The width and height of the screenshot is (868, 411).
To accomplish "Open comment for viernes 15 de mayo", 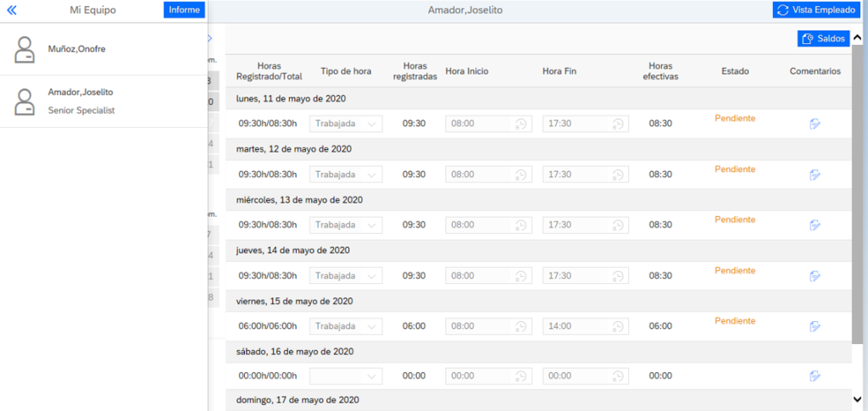I will click(815, 326).
